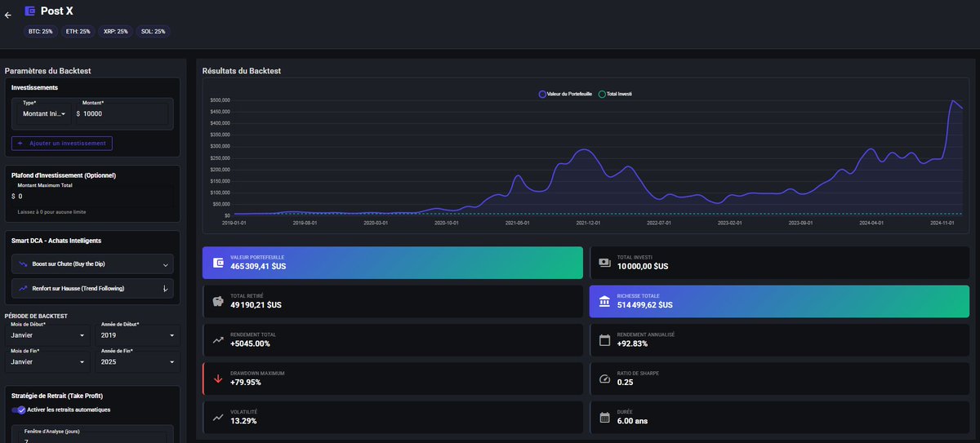Click the calendar icon beside Rendement Annualisé
The width and height of the screenshot is (980, 443).
pos(604,339)
